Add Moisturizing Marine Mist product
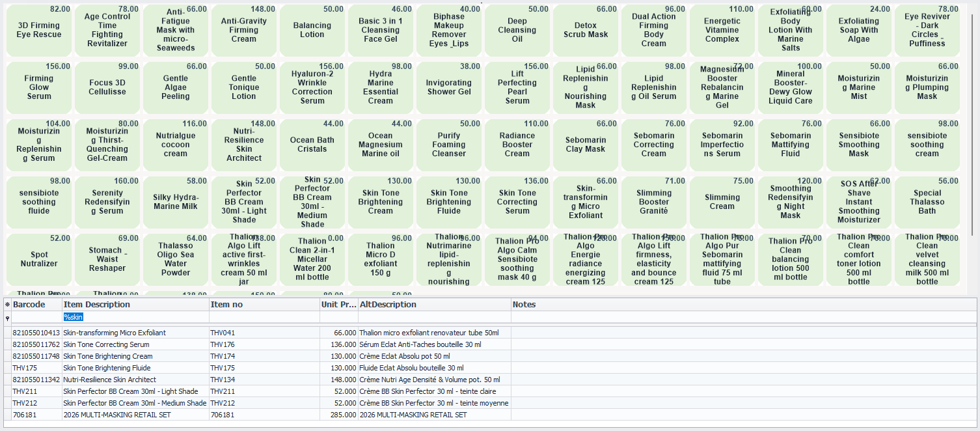The image size is (980, 431). coord(859,88)
